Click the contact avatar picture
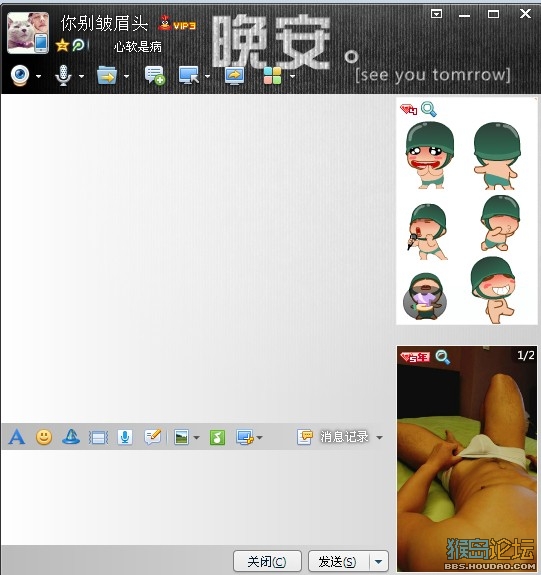Viewport: 541px width, 575px height. click(28, 33)
